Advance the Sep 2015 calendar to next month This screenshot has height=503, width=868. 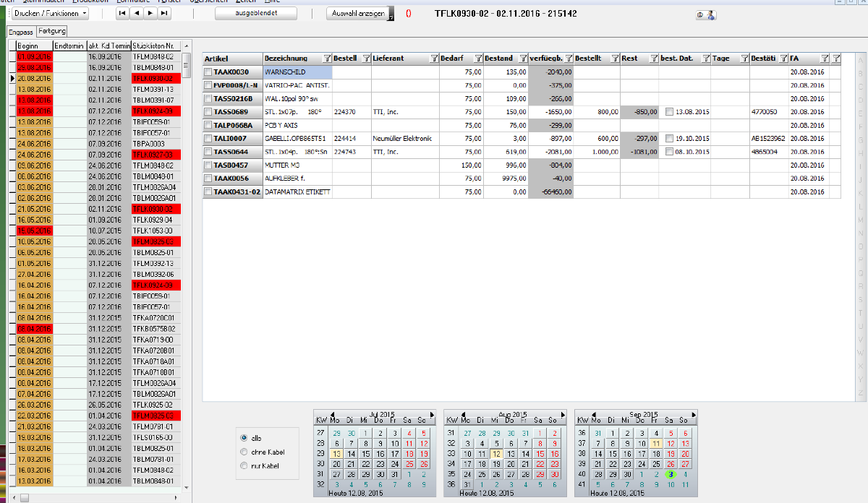pyautogui.click(x=692, y=414)
